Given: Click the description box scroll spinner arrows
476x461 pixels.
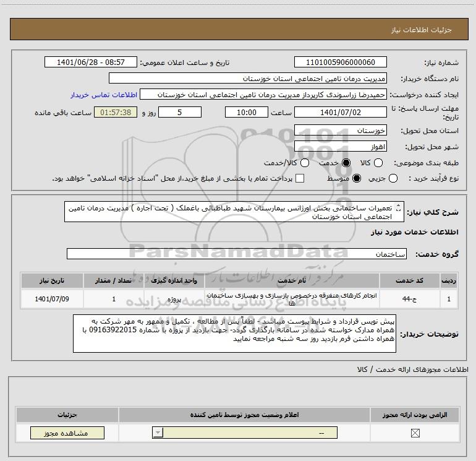Looking at the screenshot, I should click(399, 208).
